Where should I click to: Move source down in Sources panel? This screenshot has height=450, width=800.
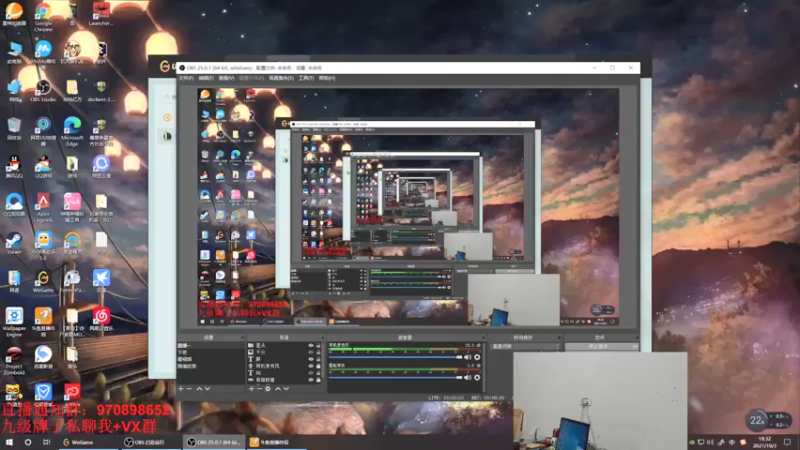286,389
